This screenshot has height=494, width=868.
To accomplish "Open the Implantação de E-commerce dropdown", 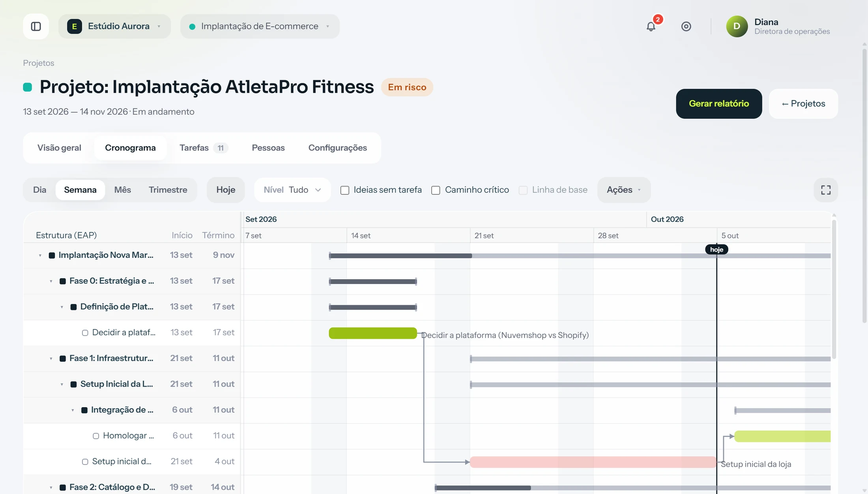I will (260, 26).
